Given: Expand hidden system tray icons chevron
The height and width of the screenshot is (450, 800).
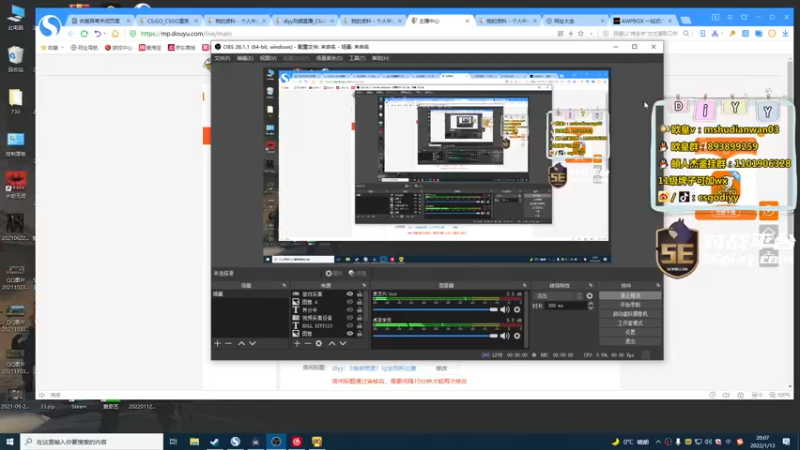Looking at the screenshot, I should coord(658,442).
